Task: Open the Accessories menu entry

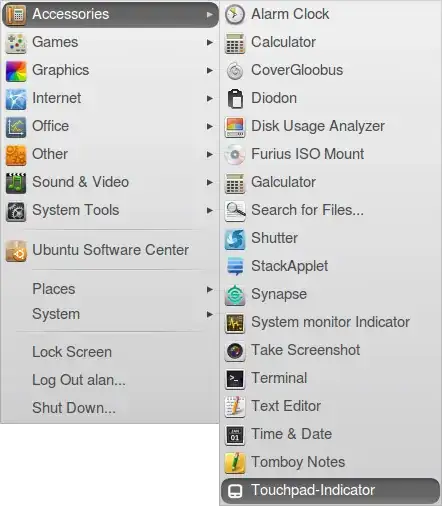Action: coord(110,15)
